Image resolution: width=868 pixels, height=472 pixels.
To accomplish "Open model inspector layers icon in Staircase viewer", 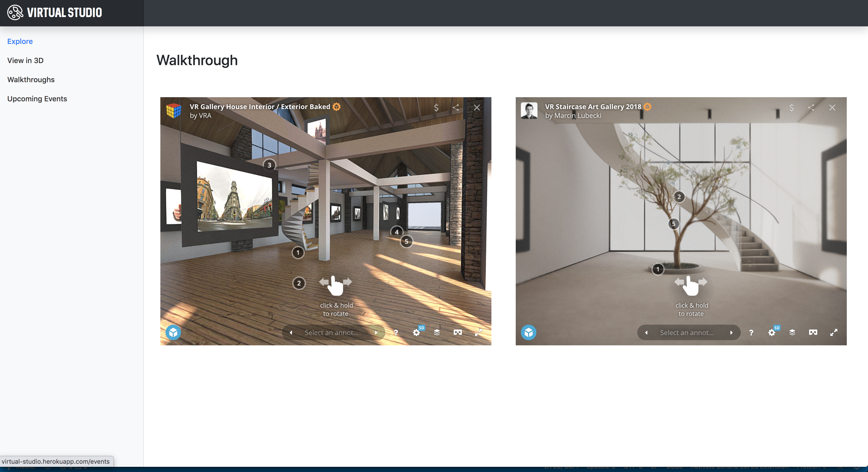I will tap(792, 333).
